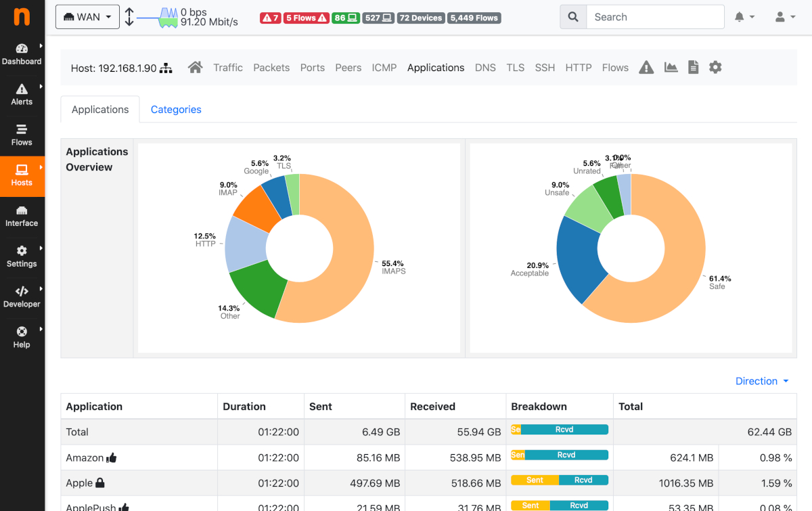This screenshot has width=812, height=511.
Task: Switch to the Categories tab
Action: [x=176, y=109]
